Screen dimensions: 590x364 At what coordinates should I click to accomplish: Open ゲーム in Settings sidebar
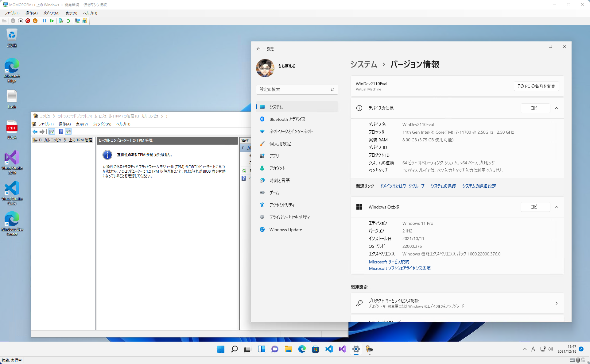tap(297, 193)
